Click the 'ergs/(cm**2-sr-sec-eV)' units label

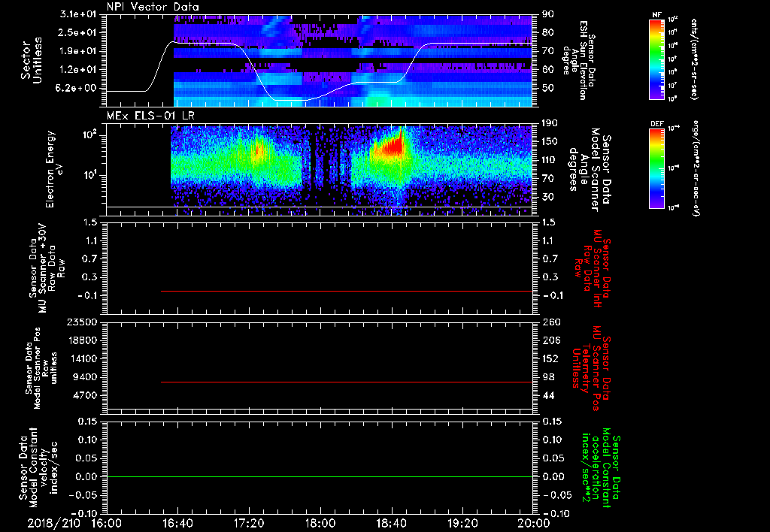696,168
